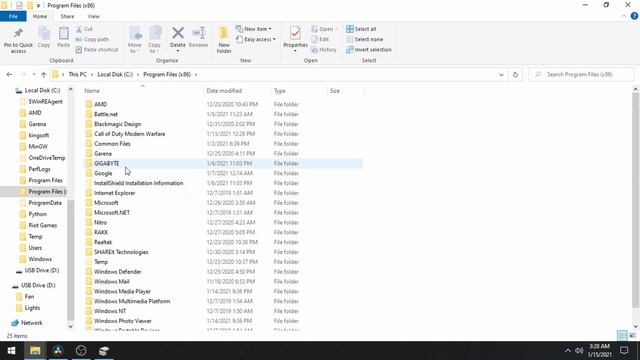The height and width of the screenshot is (360, 640).
Task: Open the notification center icon
Action: (x=624, y=351)
